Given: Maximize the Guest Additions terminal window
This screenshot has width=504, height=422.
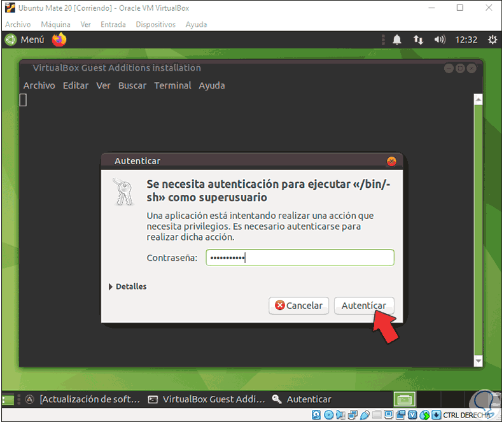Looking at the screenshot, I should pos(460,68).
